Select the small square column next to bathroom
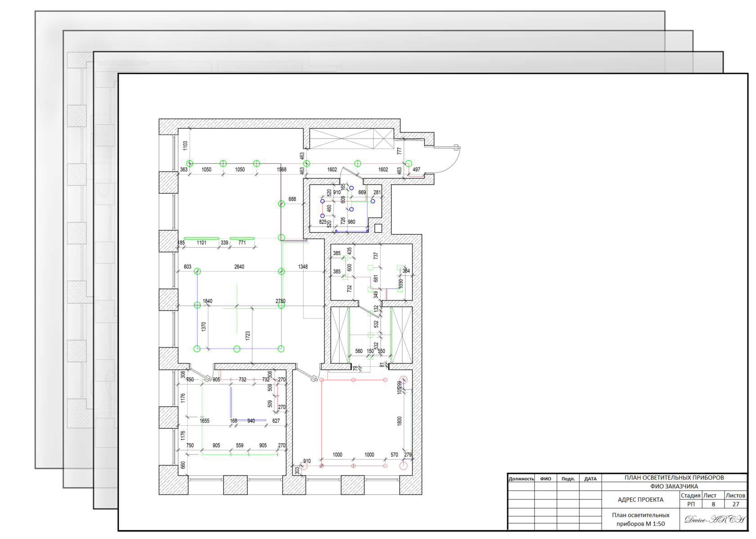Viewport: 756px width, 539px height. [x=378, y=228]
